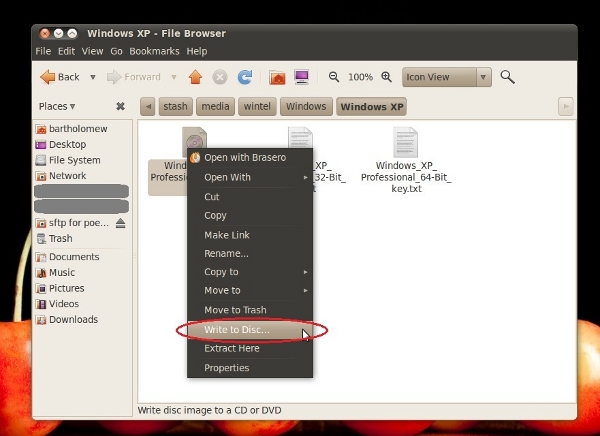
Task: Go up to the parent folder
Action: pos(195,77)
